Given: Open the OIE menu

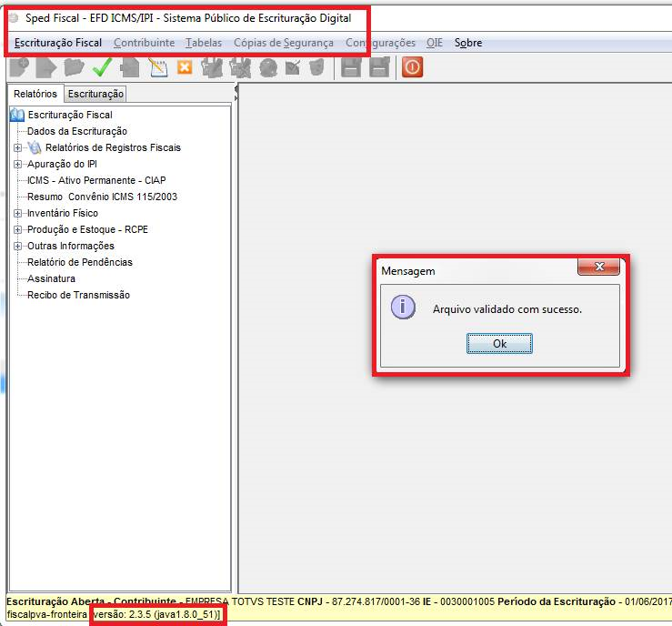Looking at the screenshot, I should [x=434, y=43].
